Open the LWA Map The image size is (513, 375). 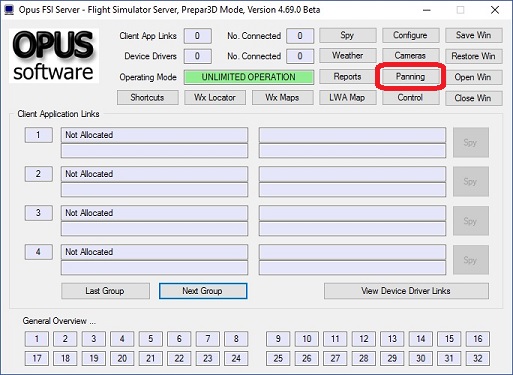point(348,98)
